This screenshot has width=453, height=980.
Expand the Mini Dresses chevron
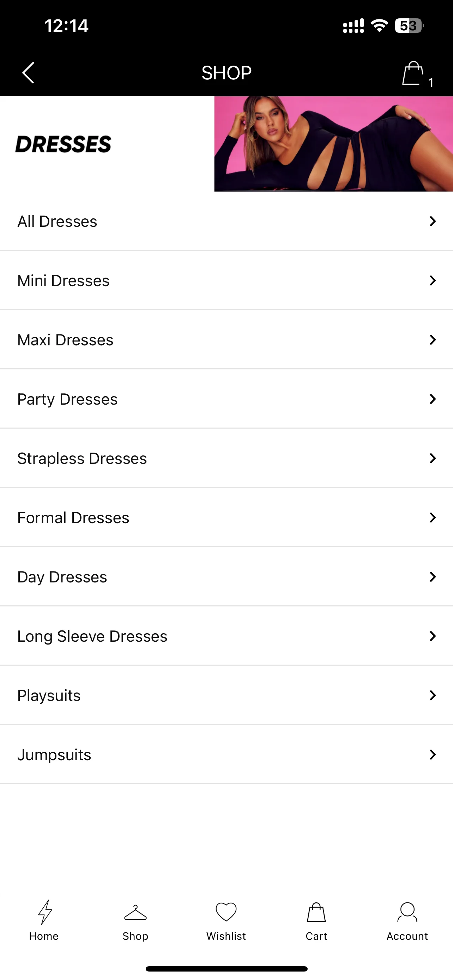433,280
